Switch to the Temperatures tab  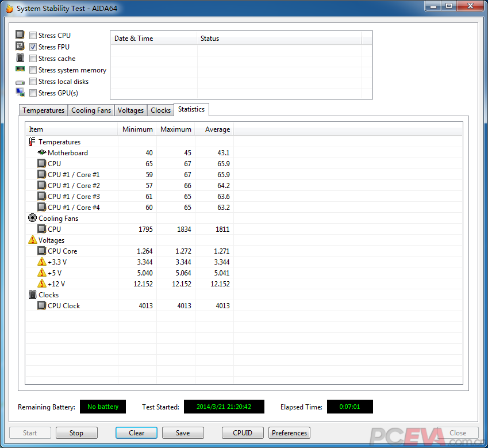click(43, 110)
